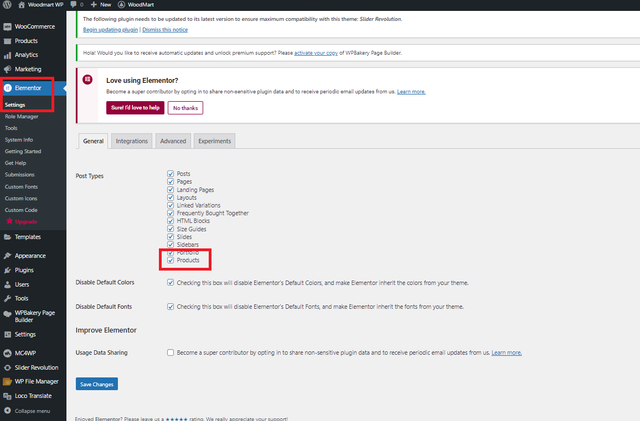Toggle Disable Default Colors checkbox
The image size is (640, 421).
tap(171, 283)
